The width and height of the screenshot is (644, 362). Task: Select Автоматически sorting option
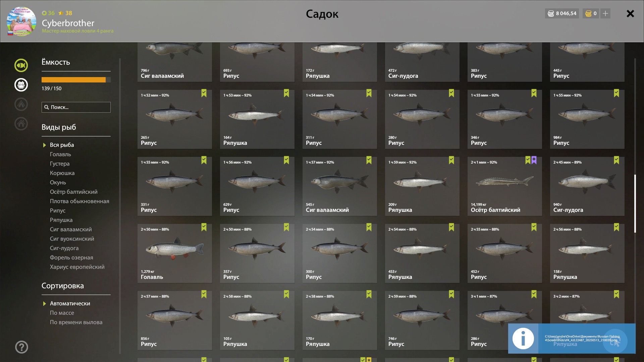click(x=70, y=303)
